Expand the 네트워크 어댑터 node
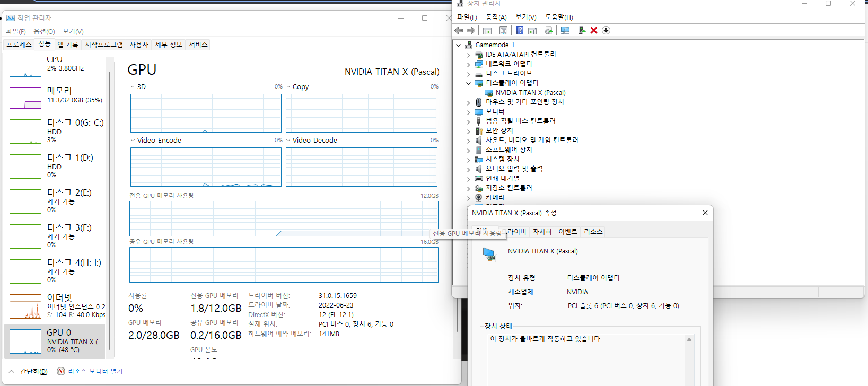868x386 pixels. pos(468,64)
